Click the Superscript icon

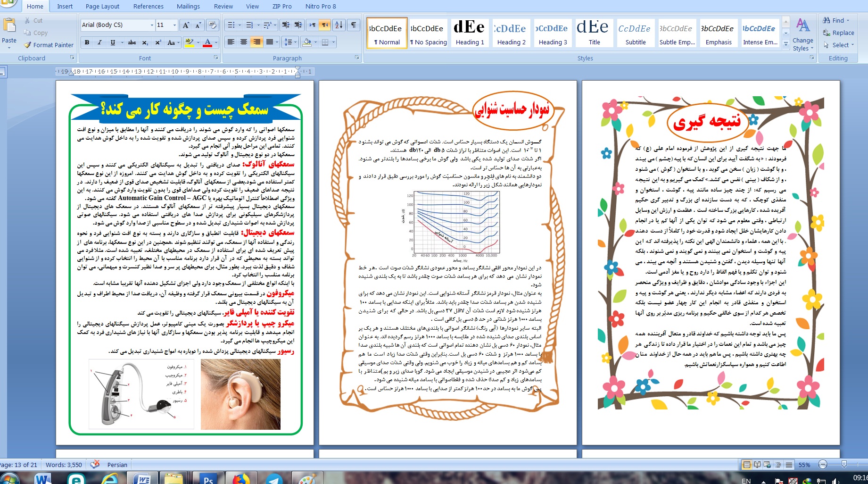(x=158, y=42)
